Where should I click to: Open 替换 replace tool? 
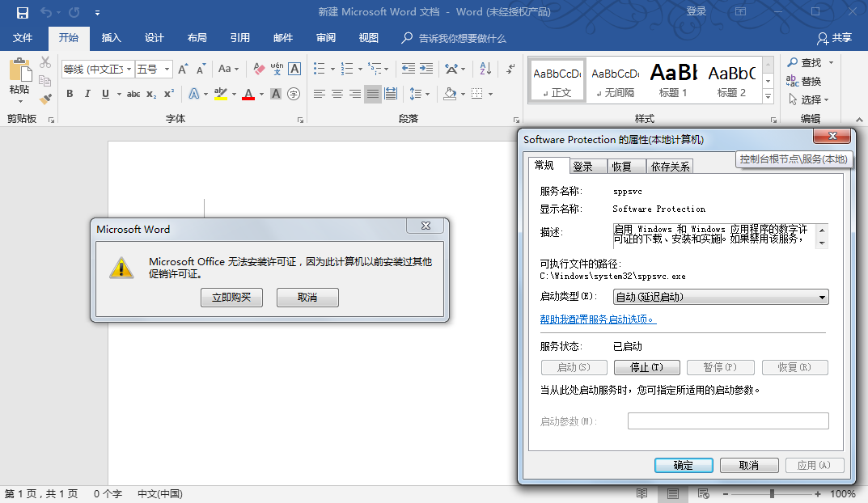click(x=804, y=82)
